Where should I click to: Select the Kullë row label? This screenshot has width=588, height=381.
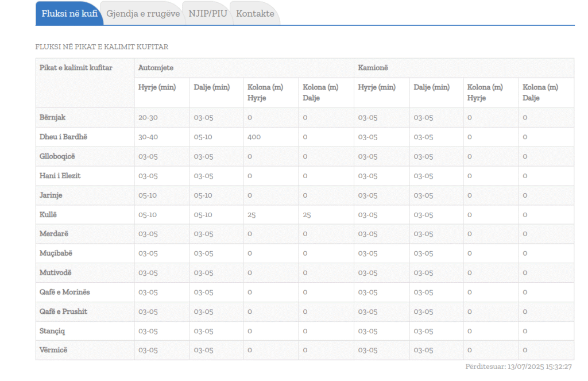pyautogui.click(x=49, y=214)
